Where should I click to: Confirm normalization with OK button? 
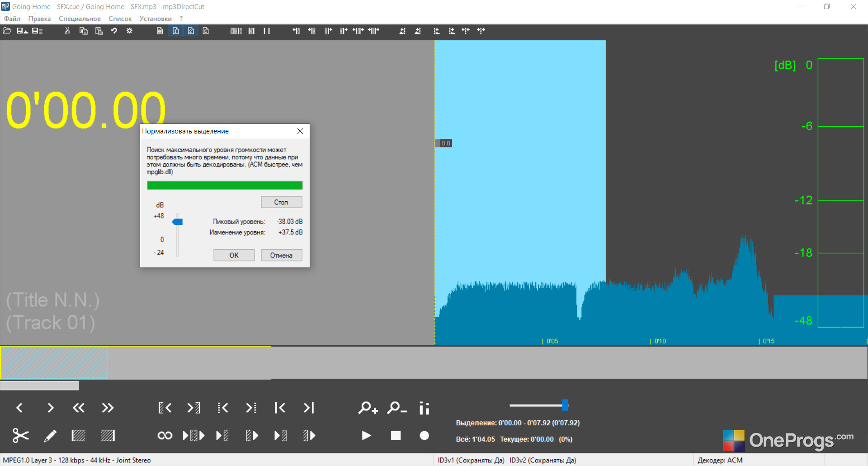pyautogui.click(x=234, y=255)
